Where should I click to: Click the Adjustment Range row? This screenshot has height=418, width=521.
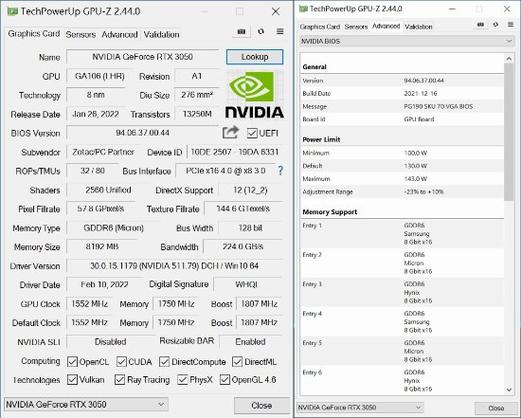coord(402,192)
